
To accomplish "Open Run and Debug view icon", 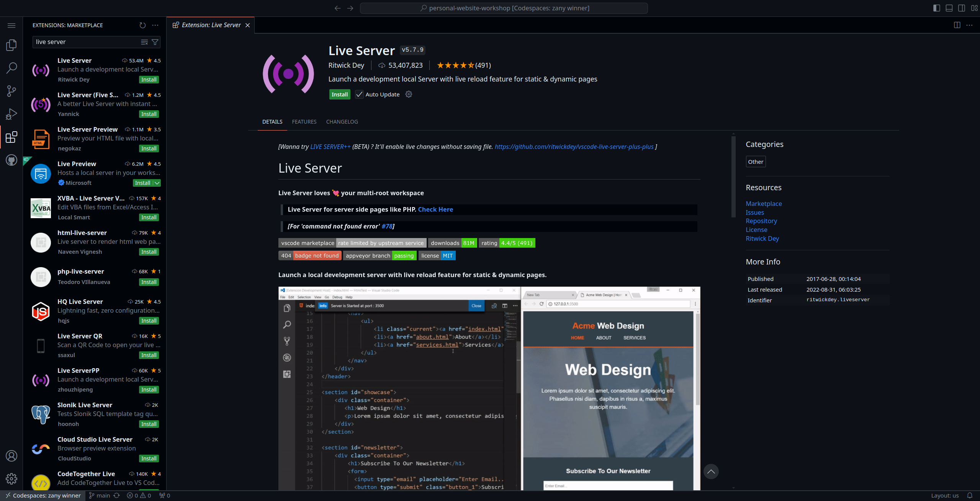I will (11, 114).
